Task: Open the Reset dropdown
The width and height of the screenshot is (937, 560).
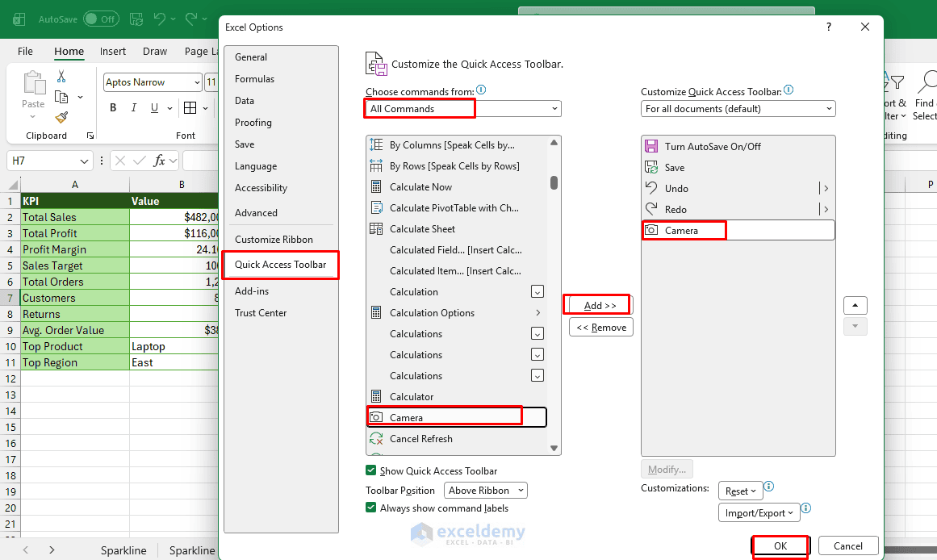Action: [740, 491]
